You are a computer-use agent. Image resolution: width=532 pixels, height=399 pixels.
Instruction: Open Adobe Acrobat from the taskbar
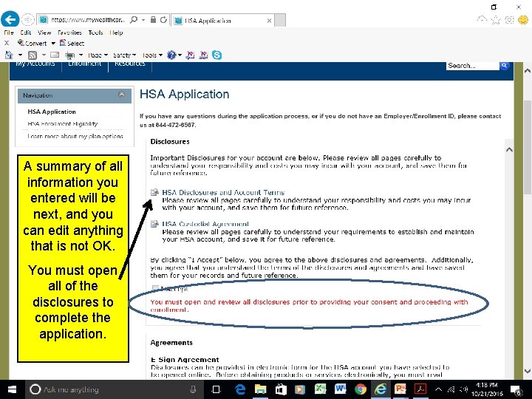(x=420, y=389)
